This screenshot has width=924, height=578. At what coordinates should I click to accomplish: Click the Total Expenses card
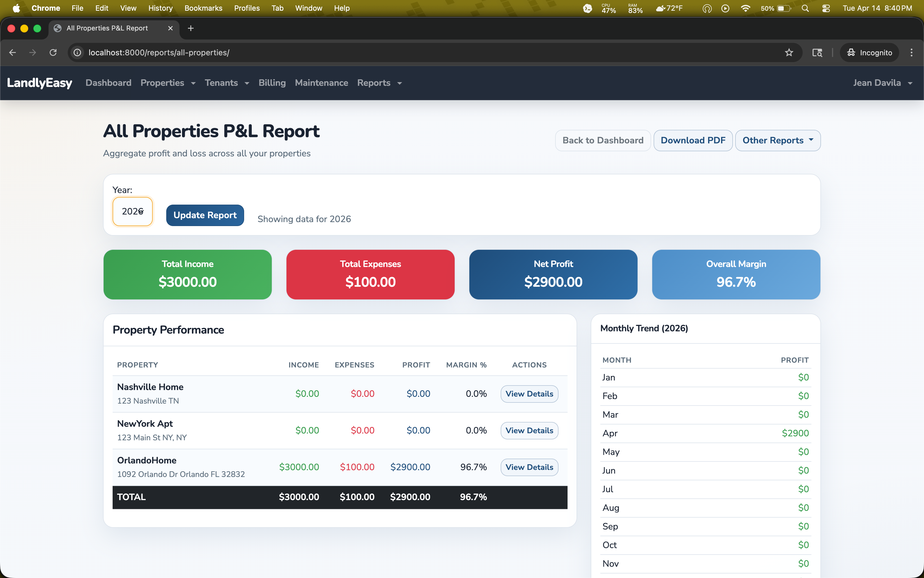(370, 275)
